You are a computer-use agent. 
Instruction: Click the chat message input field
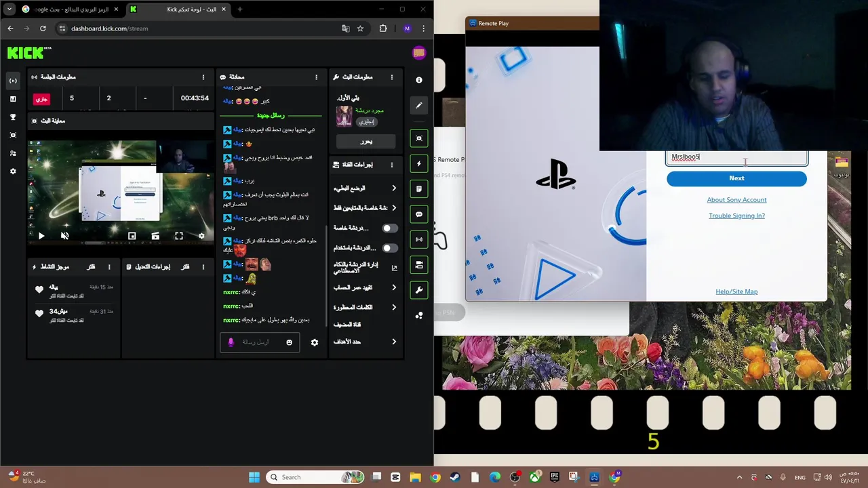tap(258, 342)
